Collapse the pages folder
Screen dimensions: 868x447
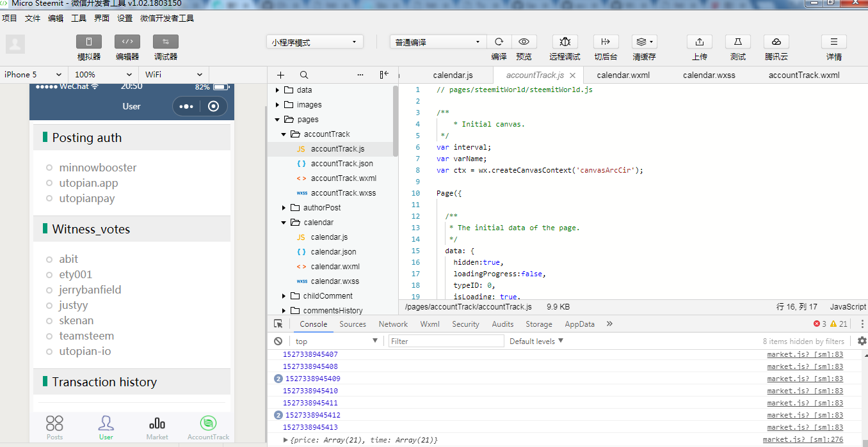tap(277, 120)
